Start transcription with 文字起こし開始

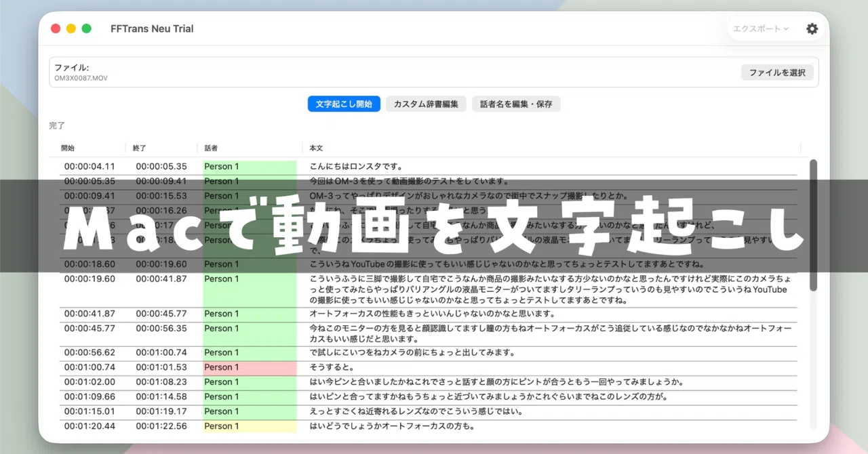344,104
